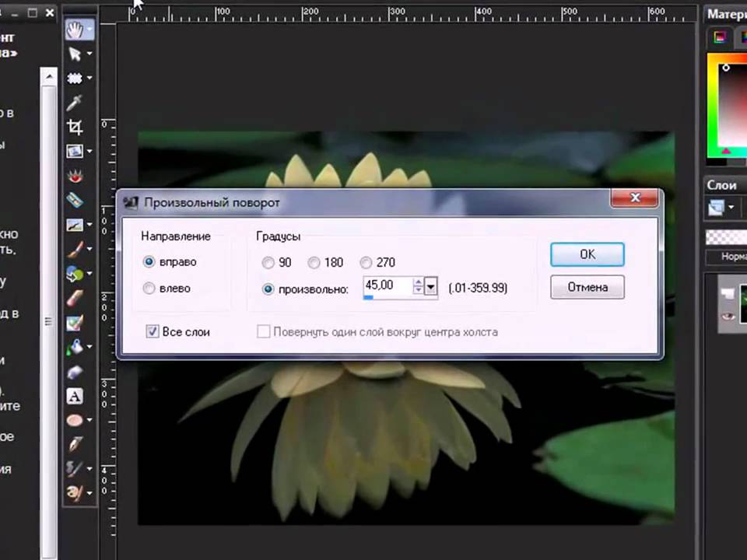Decrease the angle with spinner down arrow
Image resolution: width=747 pixels, height=560 pixels.
coord(418,290)
